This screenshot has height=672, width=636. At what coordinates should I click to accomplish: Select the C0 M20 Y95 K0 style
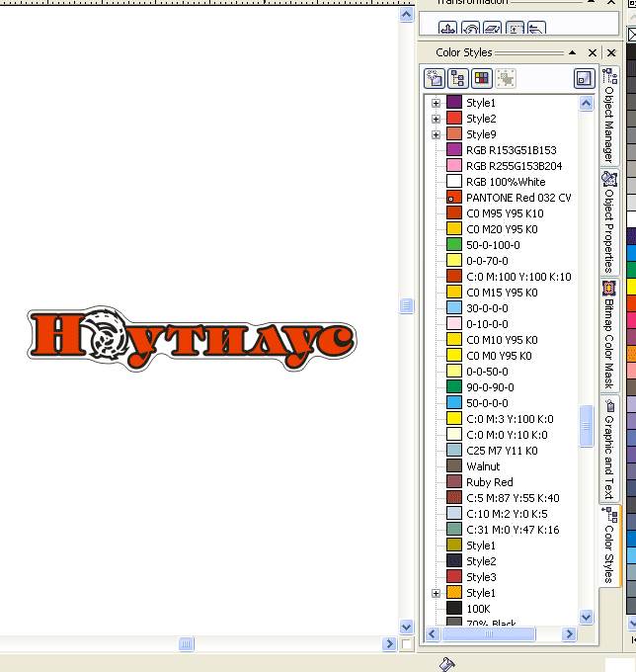[x=492, y=229]
